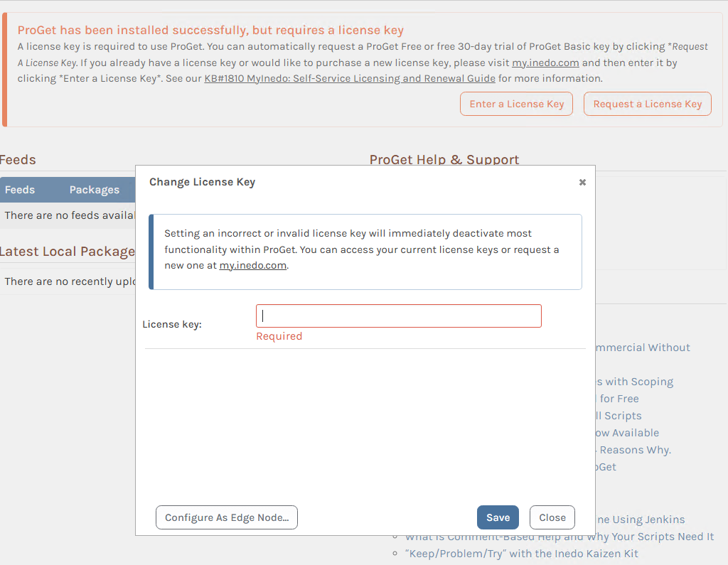This screenshot has height=565, width=728.
Task: Switch to the Packages tab
Action: (95, 190)
